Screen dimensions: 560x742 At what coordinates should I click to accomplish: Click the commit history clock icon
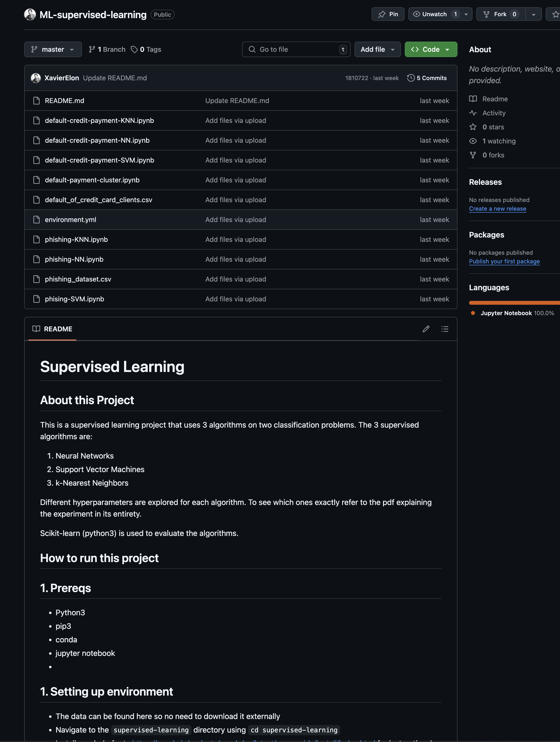pyautogui.click(x=411, y=78)
